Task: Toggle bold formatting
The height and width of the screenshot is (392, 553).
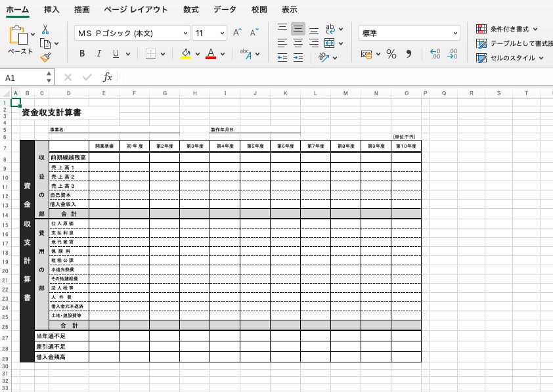Action: point(82,54)
